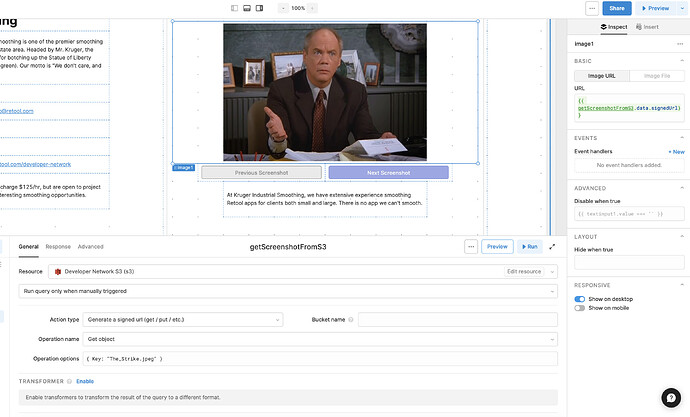
Task: Open the Advanced query tab
Action: 91,247
